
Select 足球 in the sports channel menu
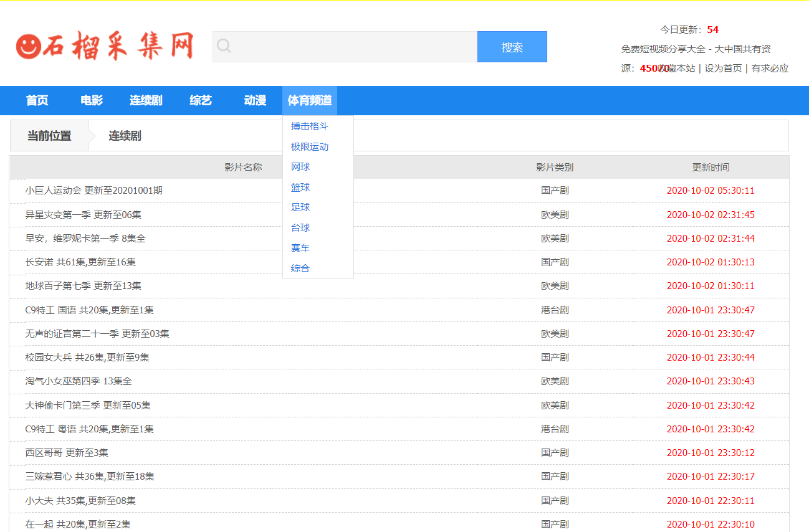coord(300,207)
